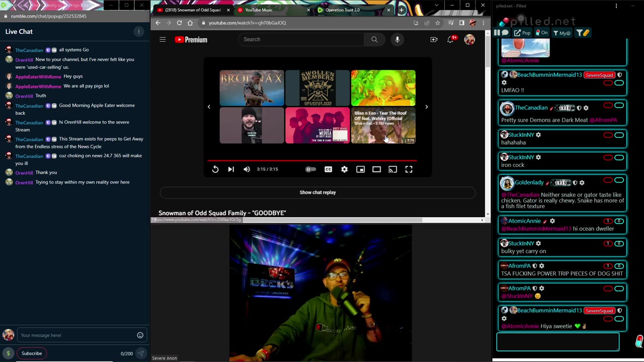Click the YouTube search magnifier button
The image size is (644, 362).
coord(374,39)
